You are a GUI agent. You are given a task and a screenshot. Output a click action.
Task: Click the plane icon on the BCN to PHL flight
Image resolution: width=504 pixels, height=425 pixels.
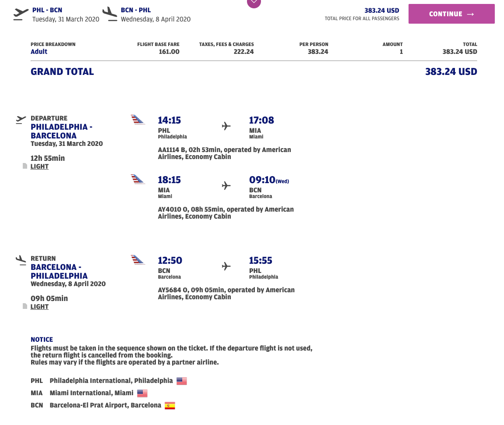pos(226,266)
